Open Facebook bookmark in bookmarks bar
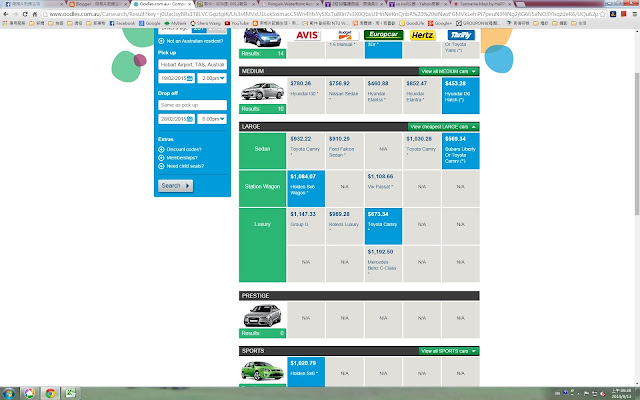The height and width of the screenshot is (400, 640). tap(122, 23)
